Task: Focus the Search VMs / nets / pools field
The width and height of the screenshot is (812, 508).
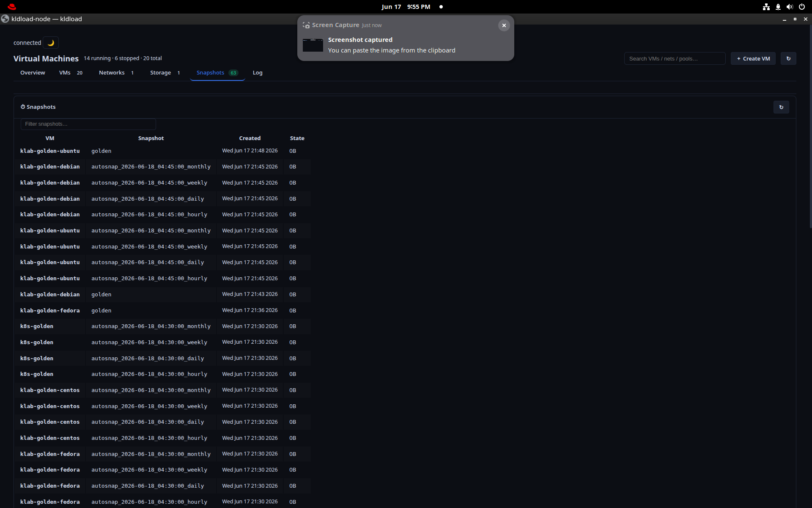Action: [x=675, y=58]
